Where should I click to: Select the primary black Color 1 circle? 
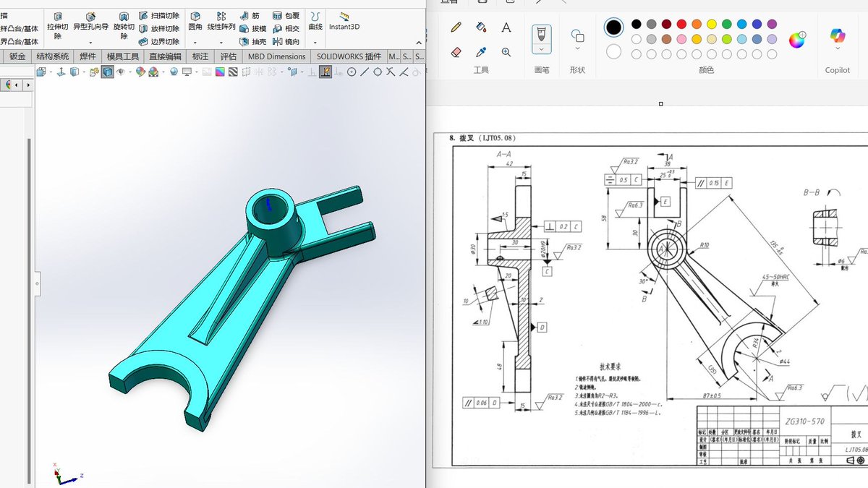[x=613, y=27]
